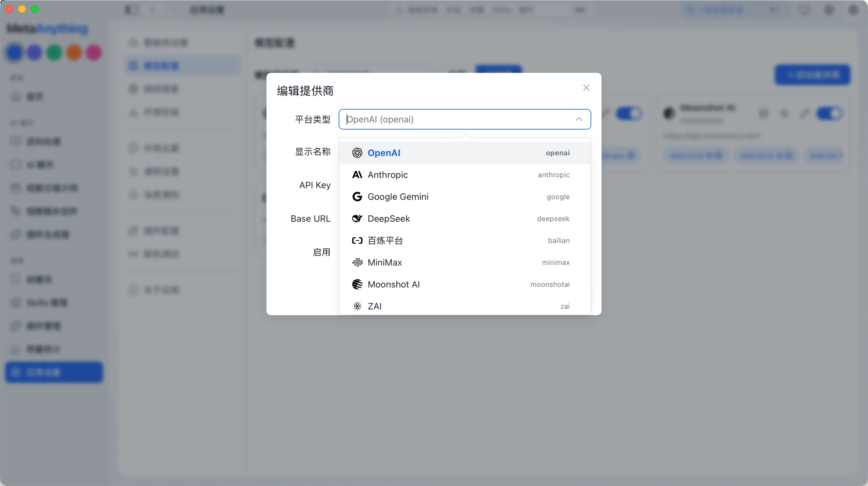868x486 pixels.
Task: Click the Base URL field label
Action: (310, 219)
